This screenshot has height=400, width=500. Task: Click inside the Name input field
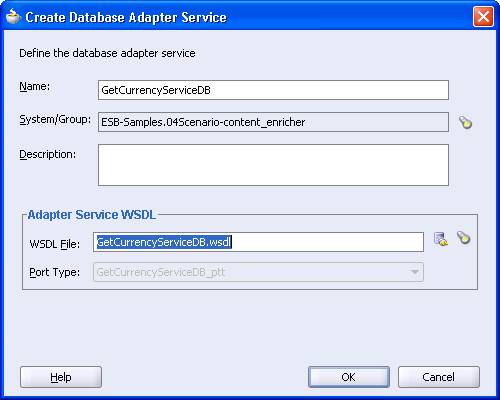[x=273, y=90]
